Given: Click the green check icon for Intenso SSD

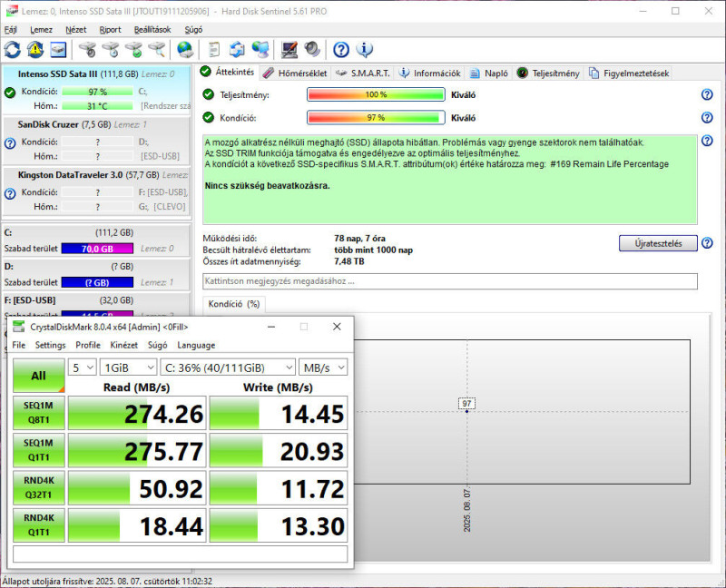Looking at the screenshot, I should point(10,93).
